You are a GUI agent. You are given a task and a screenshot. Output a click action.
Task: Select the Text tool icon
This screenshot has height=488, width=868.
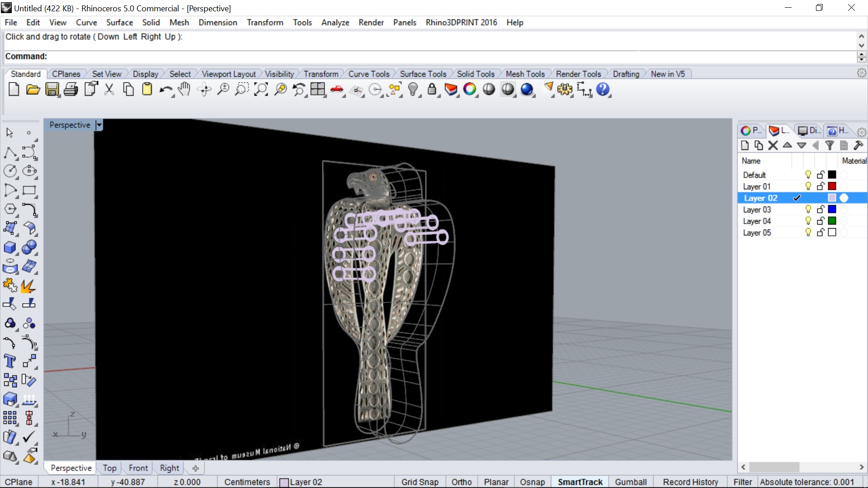coord(9,361)
